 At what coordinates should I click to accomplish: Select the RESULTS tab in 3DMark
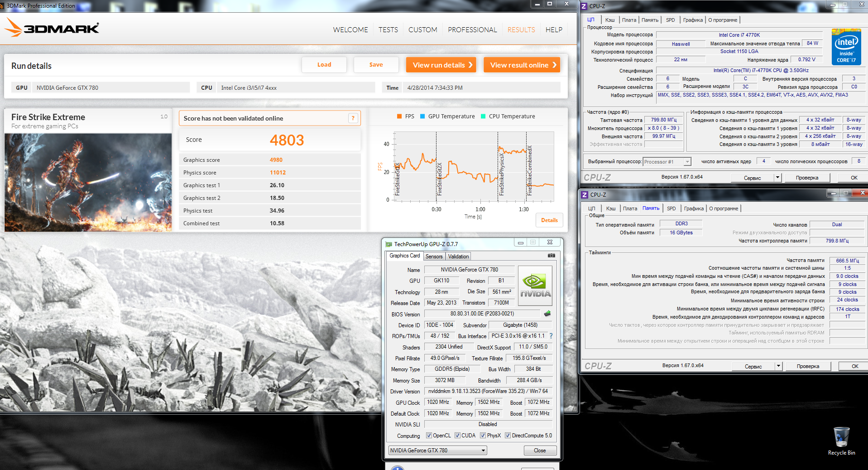[521, 30]
